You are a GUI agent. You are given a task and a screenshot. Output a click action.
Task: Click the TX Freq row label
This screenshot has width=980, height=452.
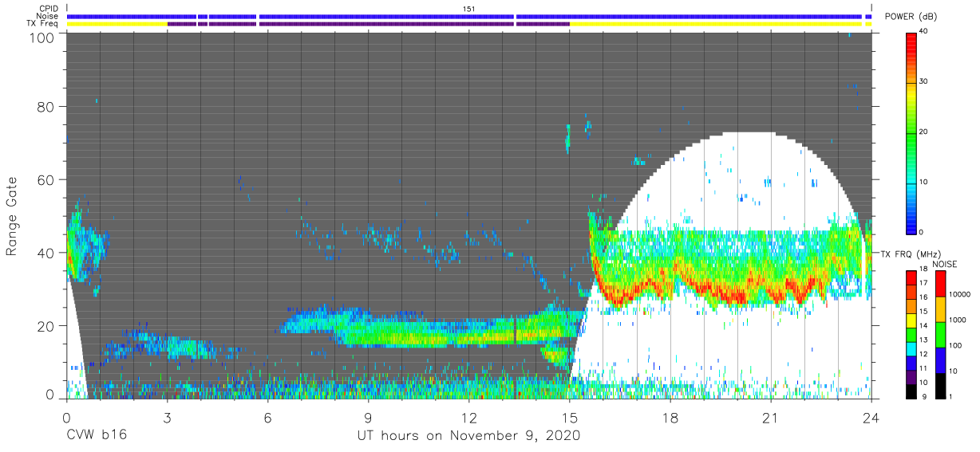click(44, 24)
